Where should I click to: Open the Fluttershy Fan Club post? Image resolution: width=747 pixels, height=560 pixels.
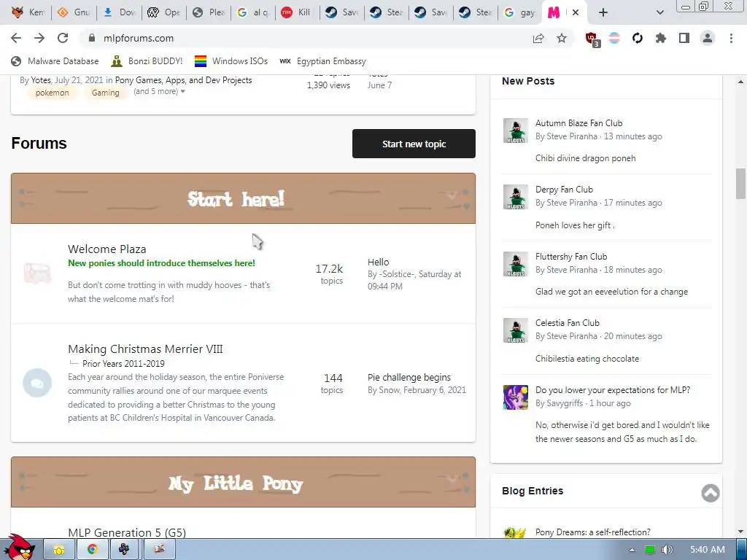[x=571, y=257]
